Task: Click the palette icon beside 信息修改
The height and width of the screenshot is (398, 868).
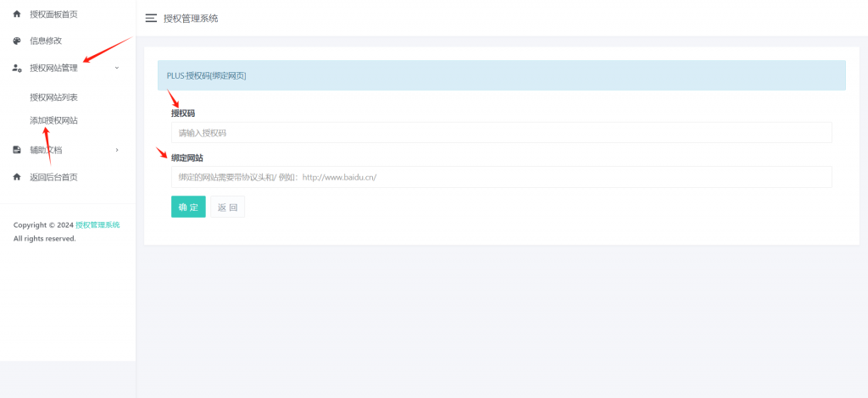Action: (17, 41)
